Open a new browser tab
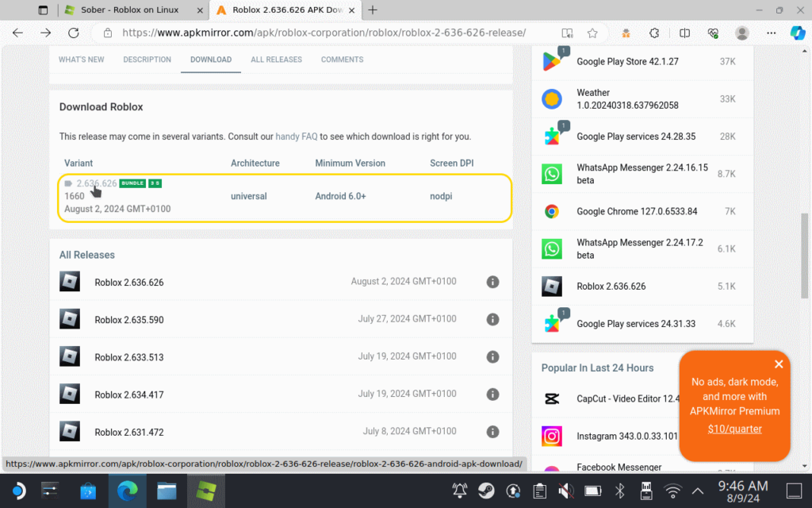Viewport: 812px width, 508px height. coord(373,10)
